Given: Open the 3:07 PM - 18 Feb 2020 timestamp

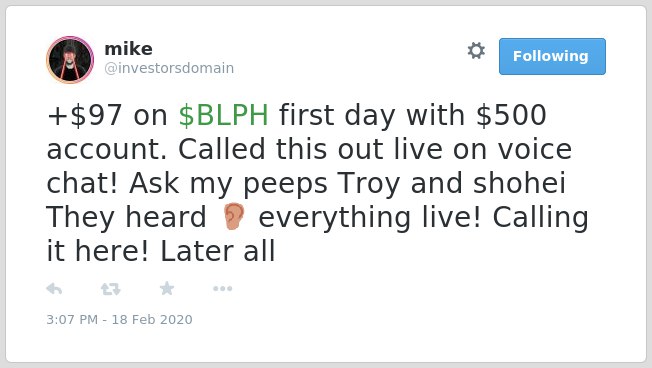Looking at the screenshot, I should point(119,319).
